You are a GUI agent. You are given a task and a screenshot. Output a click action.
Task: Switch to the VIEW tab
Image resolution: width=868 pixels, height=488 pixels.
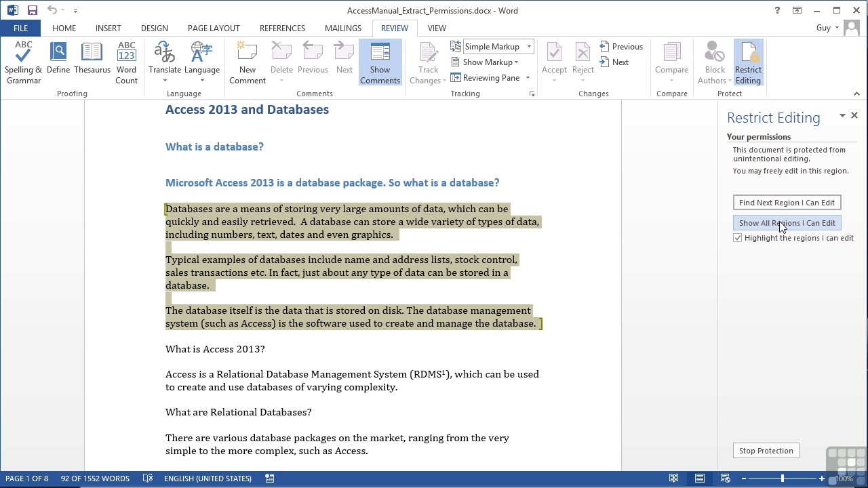437,28
